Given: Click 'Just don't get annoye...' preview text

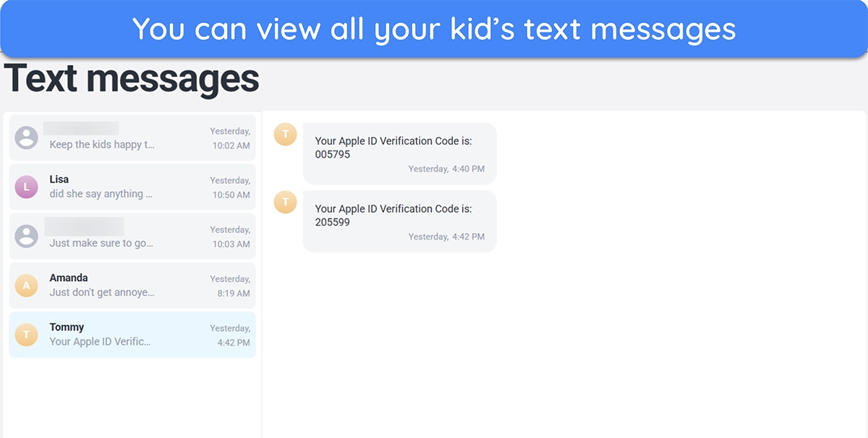Looking at the screenshot, I should coord(102,292).
